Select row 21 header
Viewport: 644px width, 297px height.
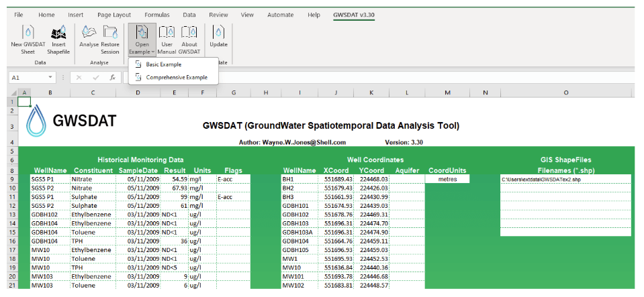(12, 285)
